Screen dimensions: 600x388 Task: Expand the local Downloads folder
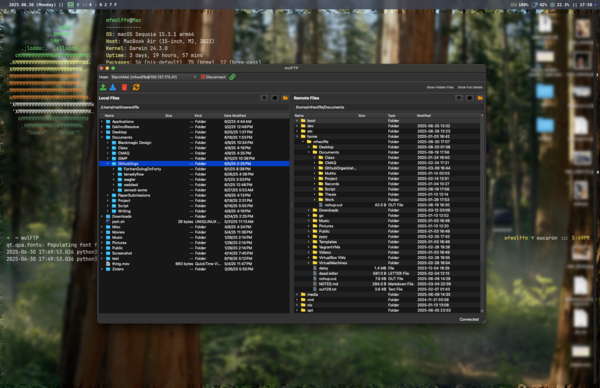(102, 217)
